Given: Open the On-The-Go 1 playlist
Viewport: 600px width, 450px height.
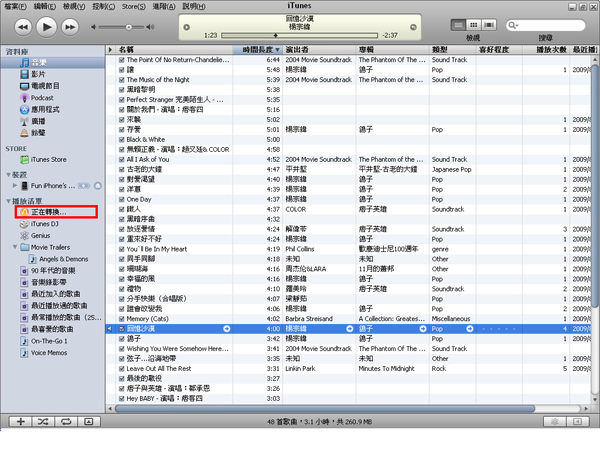Looking at the screenshot, I should (44, 341).
